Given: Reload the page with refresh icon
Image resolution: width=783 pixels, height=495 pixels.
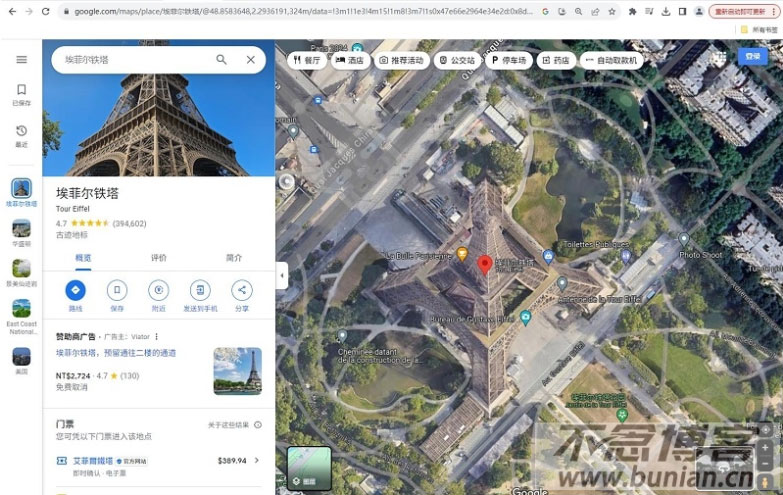Looking at the screenshot, I should [45, 11].
